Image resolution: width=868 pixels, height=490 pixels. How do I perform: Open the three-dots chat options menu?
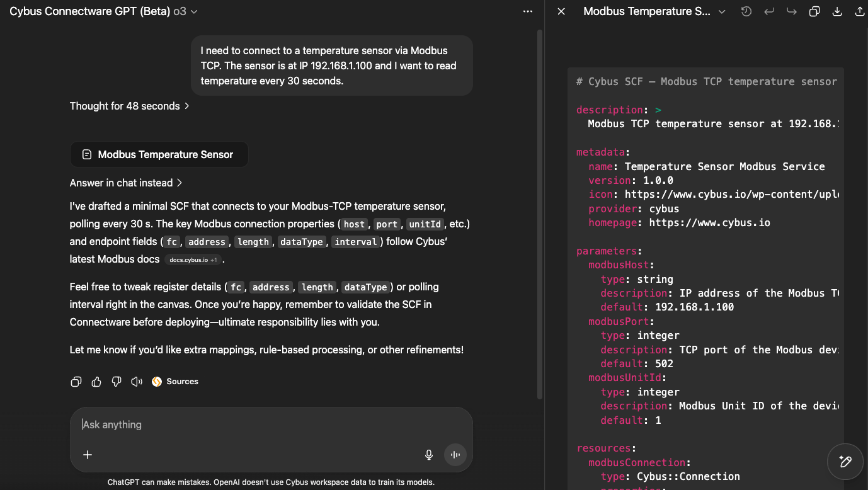point(528,11)
